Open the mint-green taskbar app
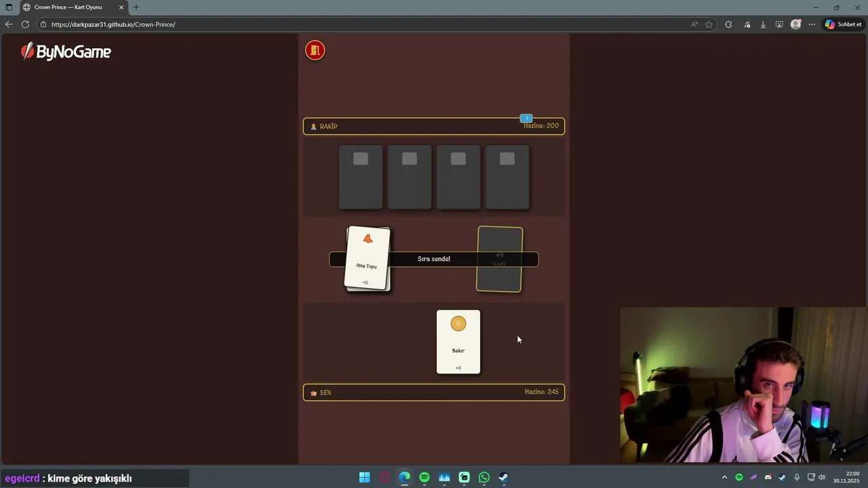 tap(465, 477)
